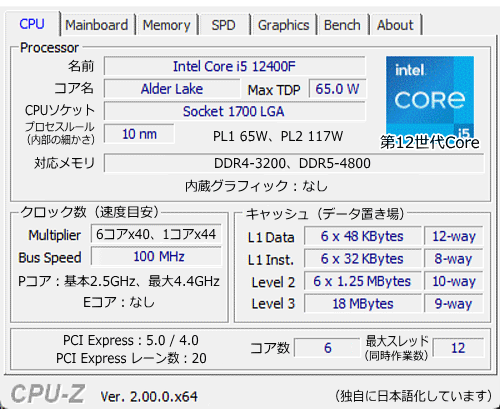Open the Memory tab
The width and height of the screenshot is (500, 409).
point(166,25)
